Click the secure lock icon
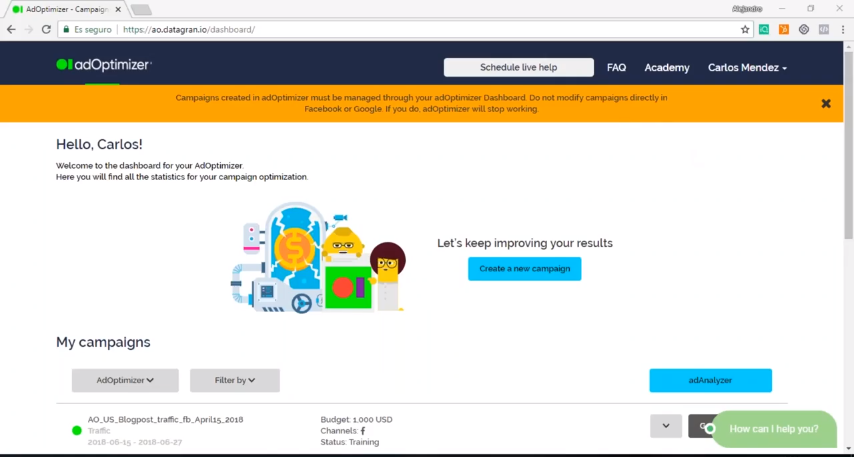The height and width of the screenshot is (457, 857). point(66,30)
